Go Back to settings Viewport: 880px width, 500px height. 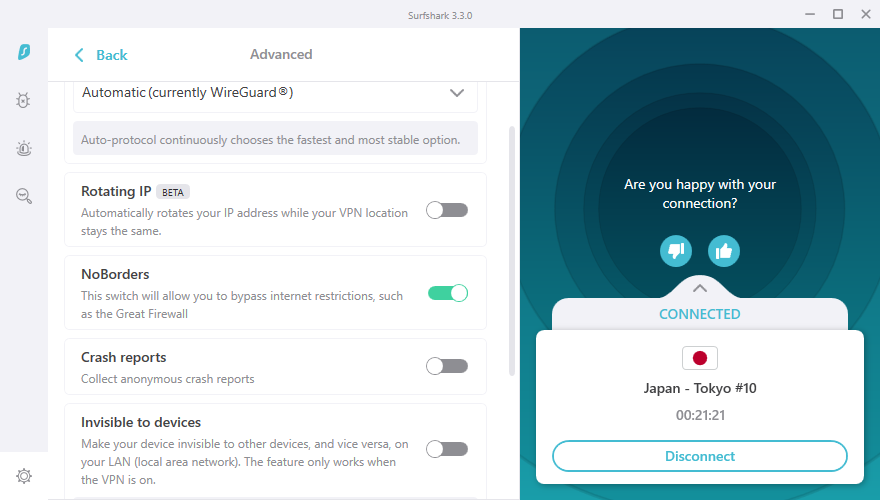point(101,55)
